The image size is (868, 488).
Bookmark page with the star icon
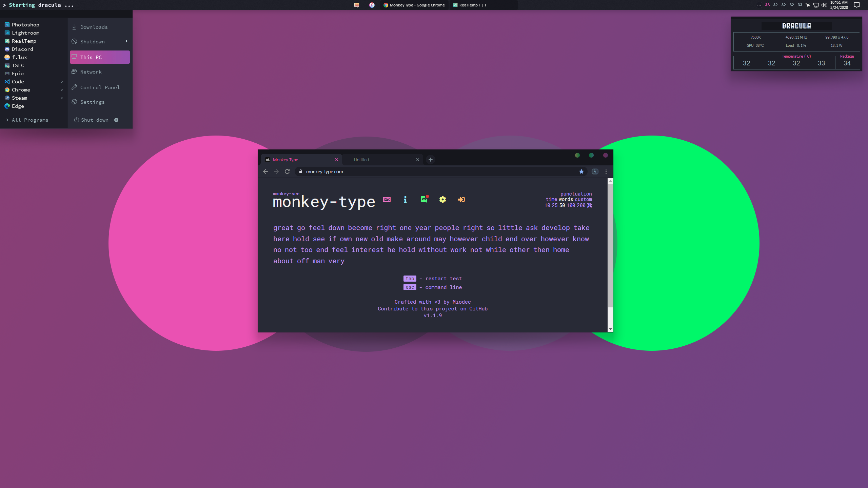point(581,171)
